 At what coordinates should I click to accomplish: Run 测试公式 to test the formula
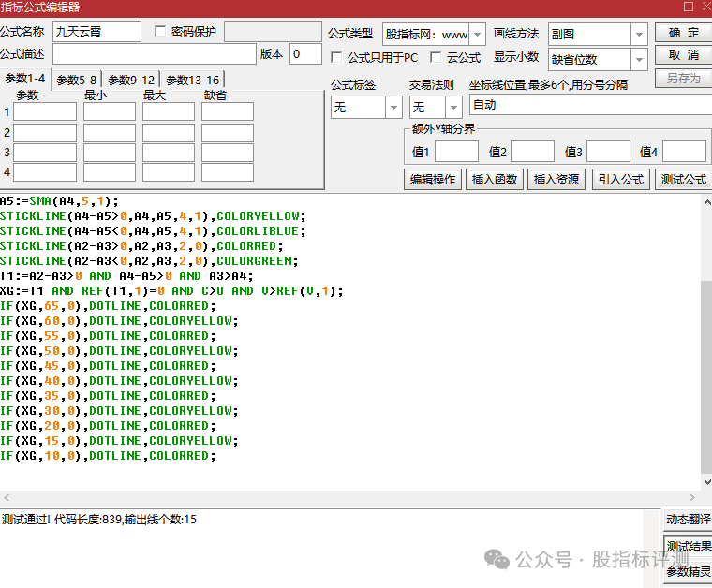[x=683, y=180]
